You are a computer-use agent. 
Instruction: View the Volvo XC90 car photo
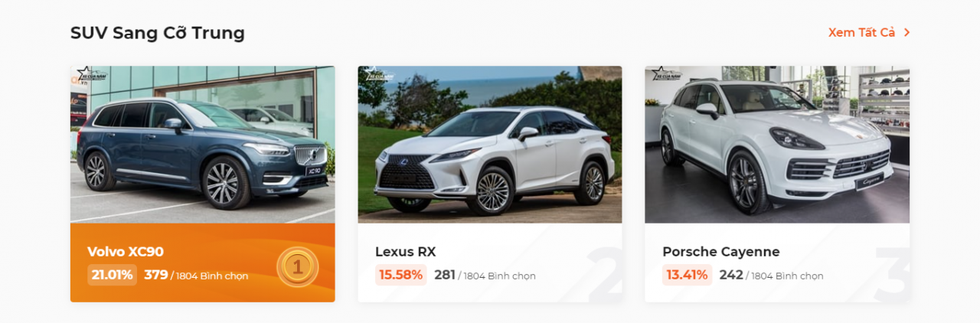203,145
